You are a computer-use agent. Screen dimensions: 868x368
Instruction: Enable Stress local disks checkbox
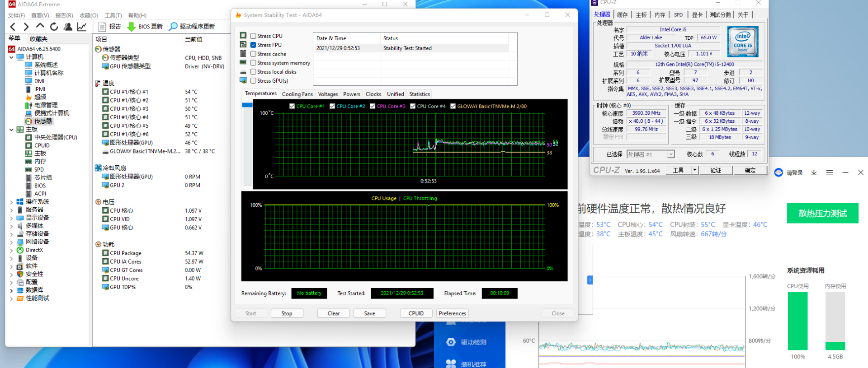coord(253,72)
